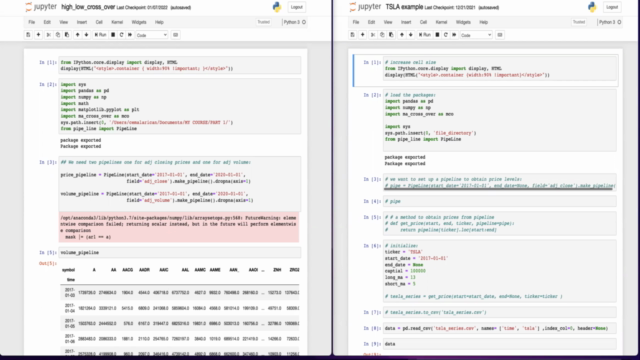Rename notebook via high_low_cross_over title
This screenshot has height=360, width=640.
coord(88,7)
